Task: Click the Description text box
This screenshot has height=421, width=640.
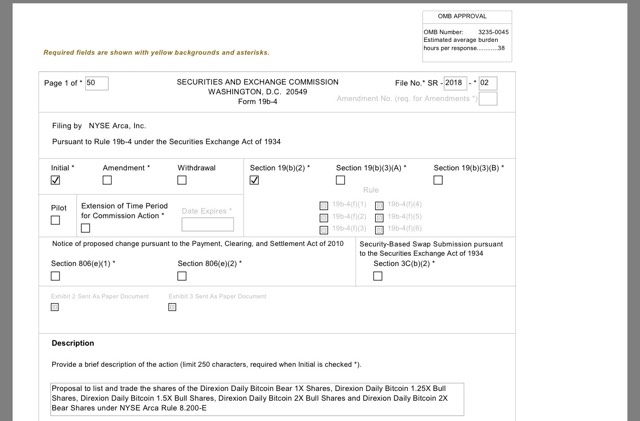Action: pos(257,399)
